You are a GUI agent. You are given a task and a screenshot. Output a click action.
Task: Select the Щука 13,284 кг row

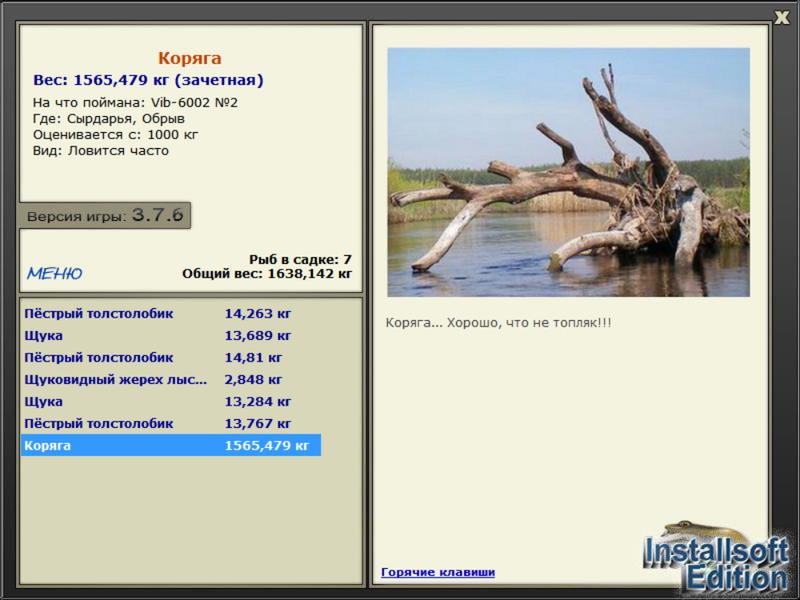click(x=171, y=401)
